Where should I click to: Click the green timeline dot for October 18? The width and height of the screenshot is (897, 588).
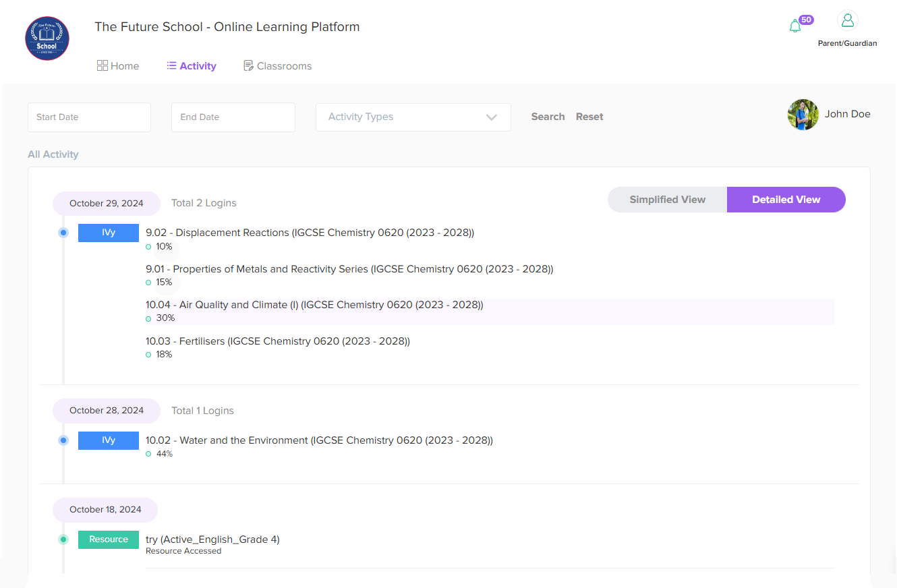tap(63, 539)
